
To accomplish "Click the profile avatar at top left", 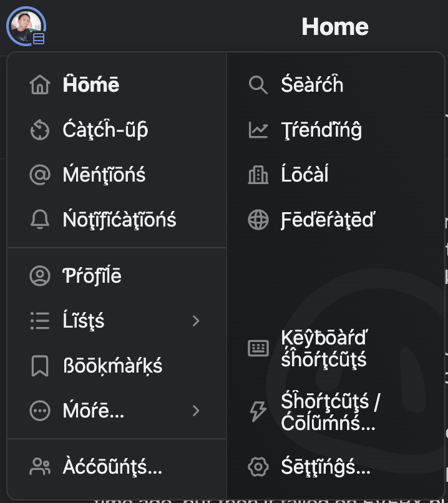I will pyautogui.click(x=25, y=26).
